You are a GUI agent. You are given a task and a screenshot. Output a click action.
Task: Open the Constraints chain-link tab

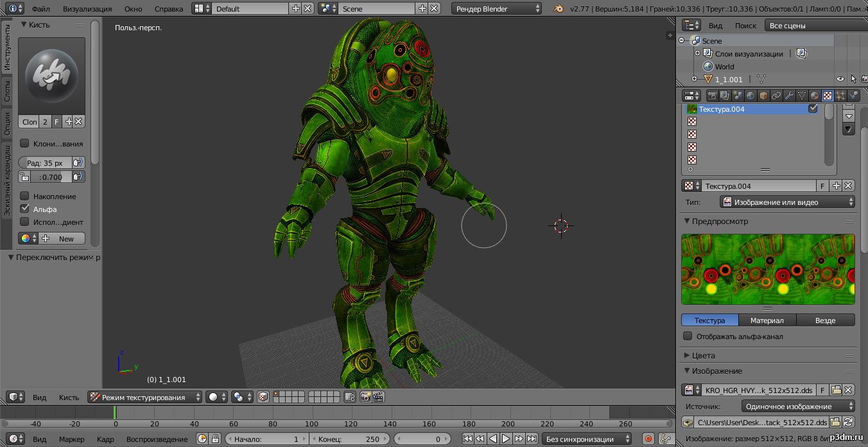coord(776,96)
